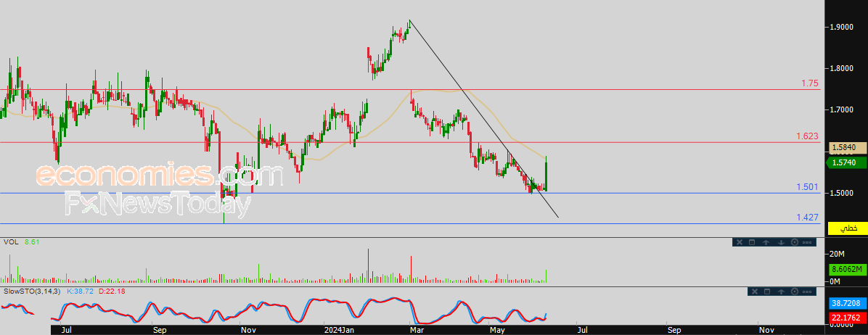
Task: Click the K:38.72 stochastic value
Action: pyautogui.click(x=81, y=290)
